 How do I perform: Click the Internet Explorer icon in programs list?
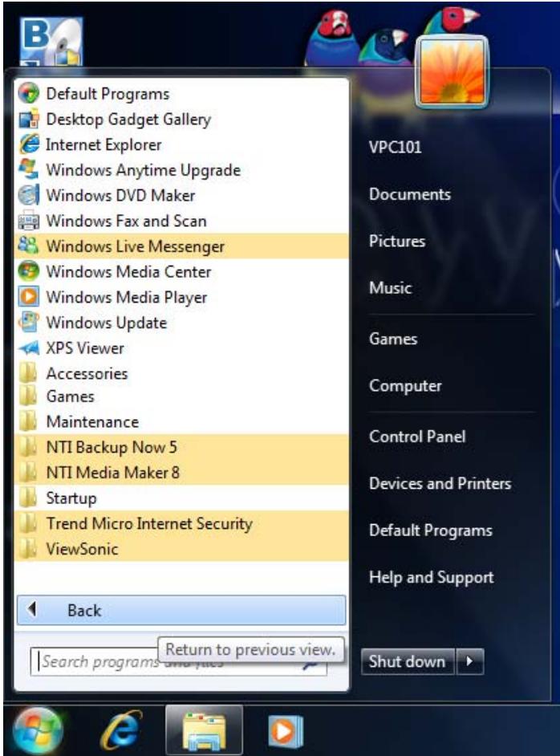click(x=28, y=144)
